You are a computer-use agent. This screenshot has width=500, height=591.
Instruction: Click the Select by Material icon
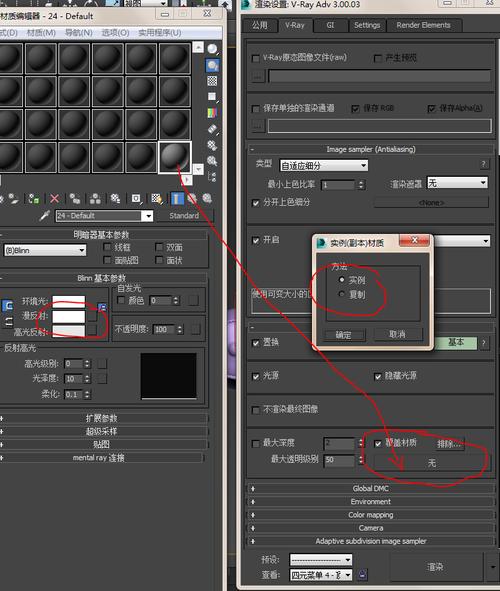(x=212, y=161)
